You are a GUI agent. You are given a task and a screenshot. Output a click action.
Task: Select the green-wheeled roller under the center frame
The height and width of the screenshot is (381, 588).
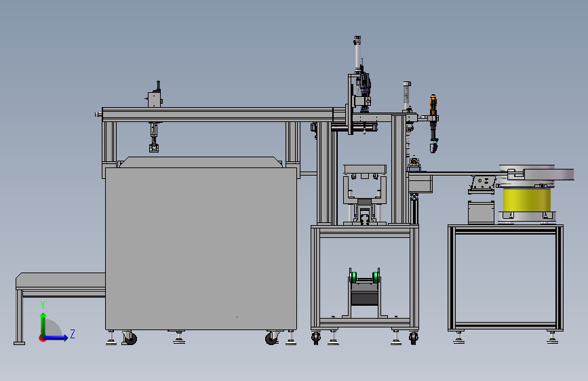pos(364,277)
